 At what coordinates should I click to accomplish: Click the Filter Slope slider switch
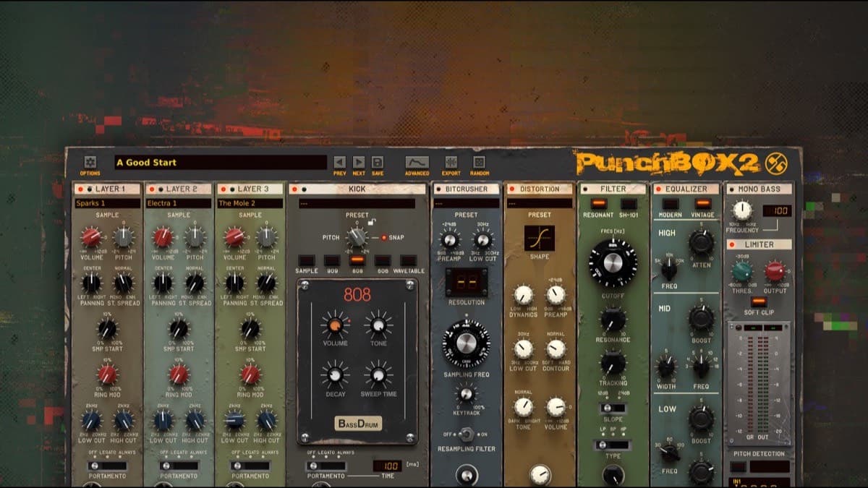coord(613,408)
